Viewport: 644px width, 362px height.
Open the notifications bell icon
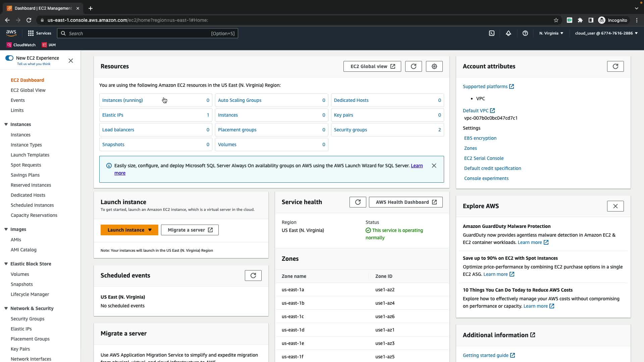pos(508,33)
